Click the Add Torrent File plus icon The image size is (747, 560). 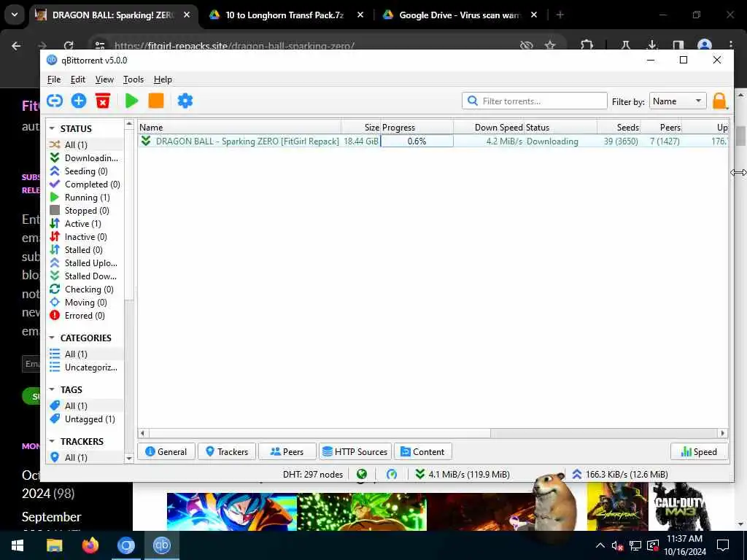pyautogui.click(x=79, y=101)
